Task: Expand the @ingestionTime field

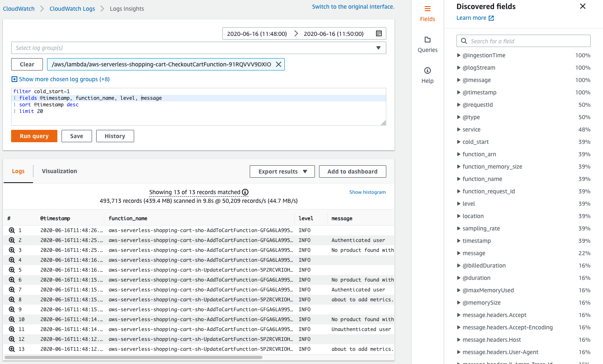Action: click(459, 55)
